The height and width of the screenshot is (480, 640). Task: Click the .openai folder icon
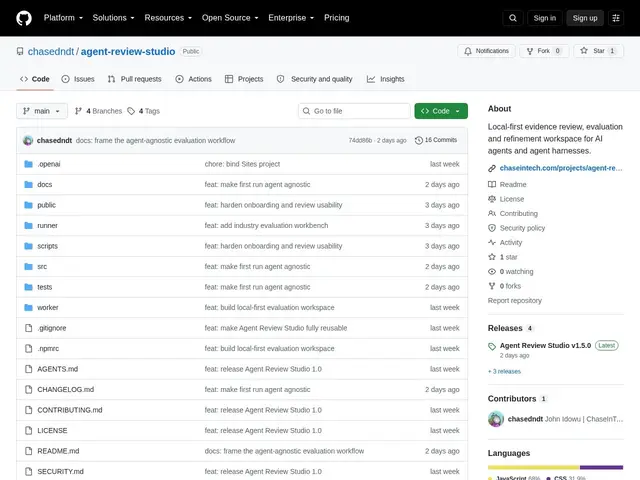click(28, 164)
